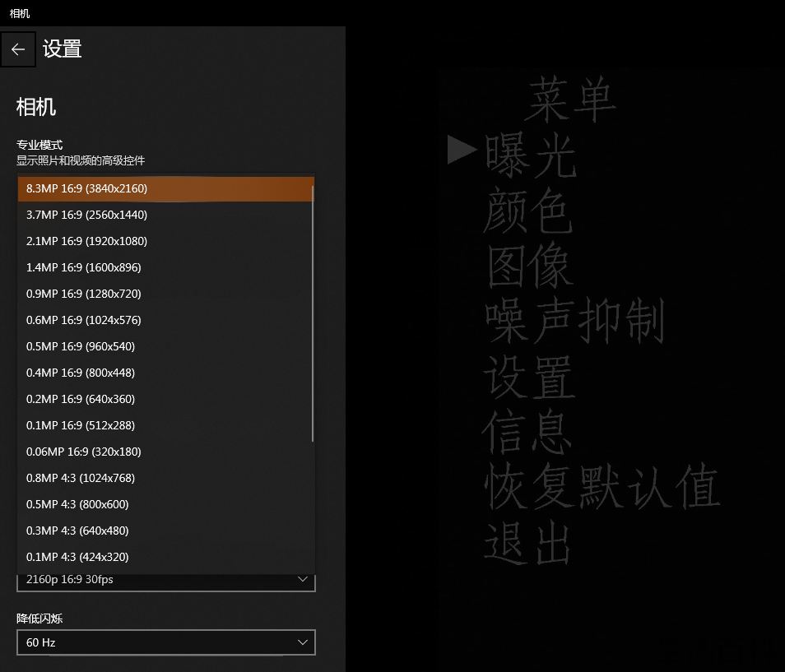
Task: Choose 0.1MP 16:9 (512x288) entry
Action: [x=165, y=425]
